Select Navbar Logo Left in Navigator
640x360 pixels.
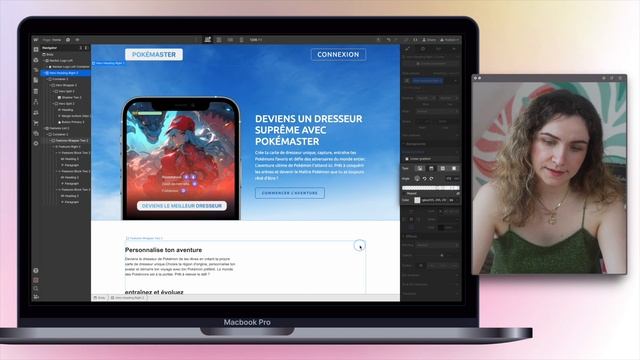pyautogui.click(x=60, y=60)
